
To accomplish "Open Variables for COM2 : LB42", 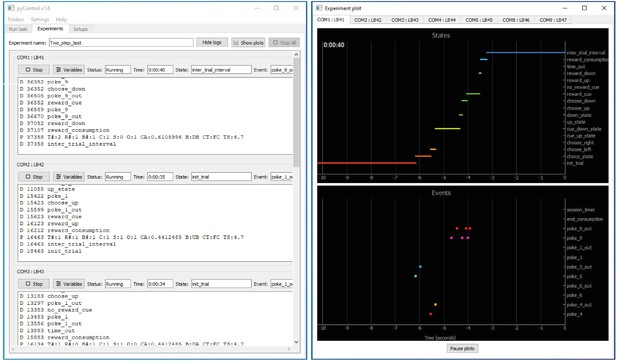I will 69,177.
